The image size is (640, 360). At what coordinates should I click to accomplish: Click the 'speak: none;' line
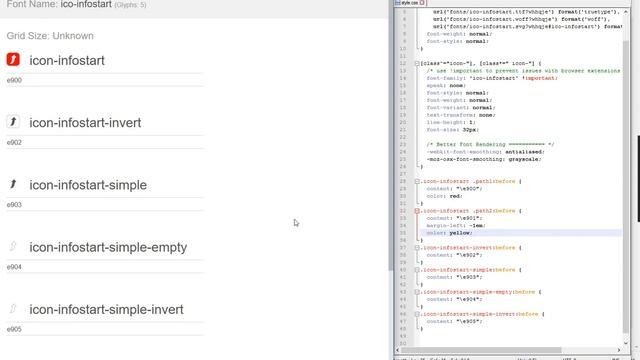[x=446, y=86]
